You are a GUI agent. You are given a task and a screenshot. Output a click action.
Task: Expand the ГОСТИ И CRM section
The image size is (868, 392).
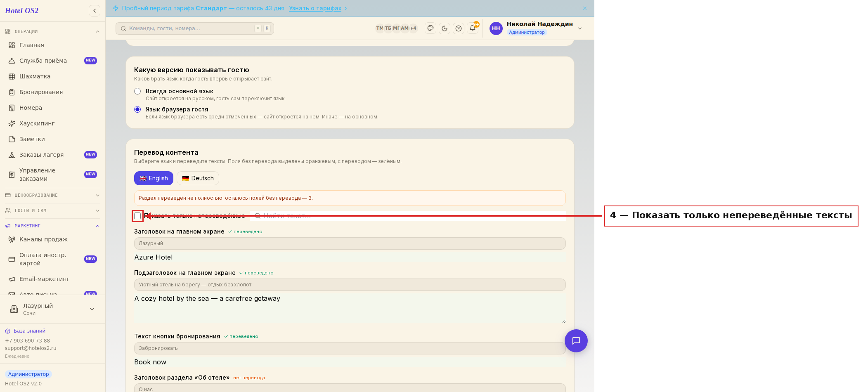click(x=52, y=210)
